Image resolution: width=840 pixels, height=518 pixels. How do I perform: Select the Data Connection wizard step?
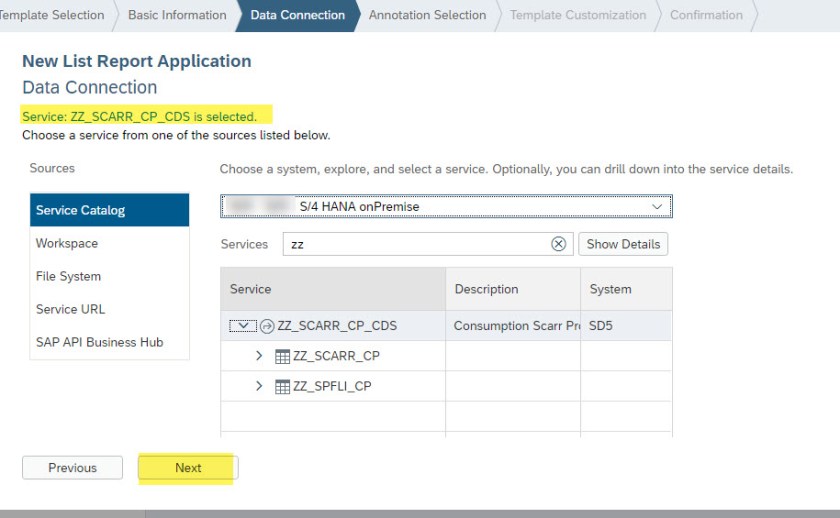pyautogui.click(x=297, y=15)
